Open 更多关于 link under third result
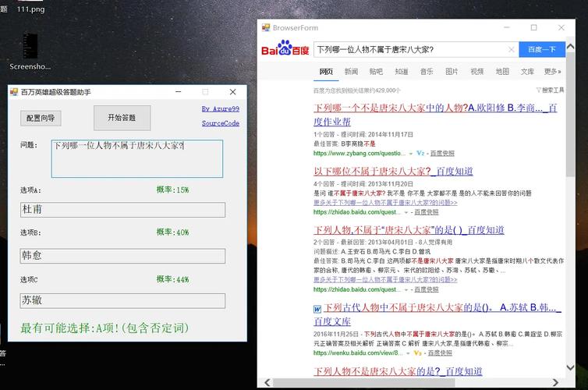The height and width of the screenshot is (390, 588). (385, 280)
